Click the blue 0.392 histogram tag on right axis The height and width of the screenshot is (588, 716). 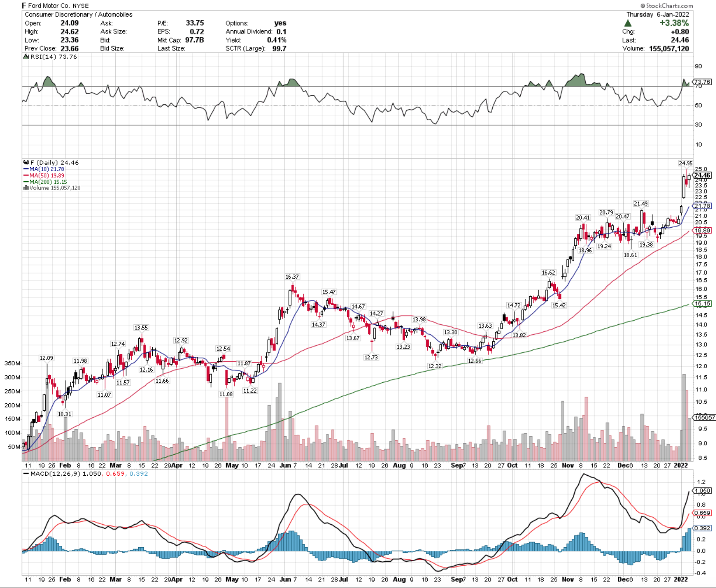[x=702, y=528]
